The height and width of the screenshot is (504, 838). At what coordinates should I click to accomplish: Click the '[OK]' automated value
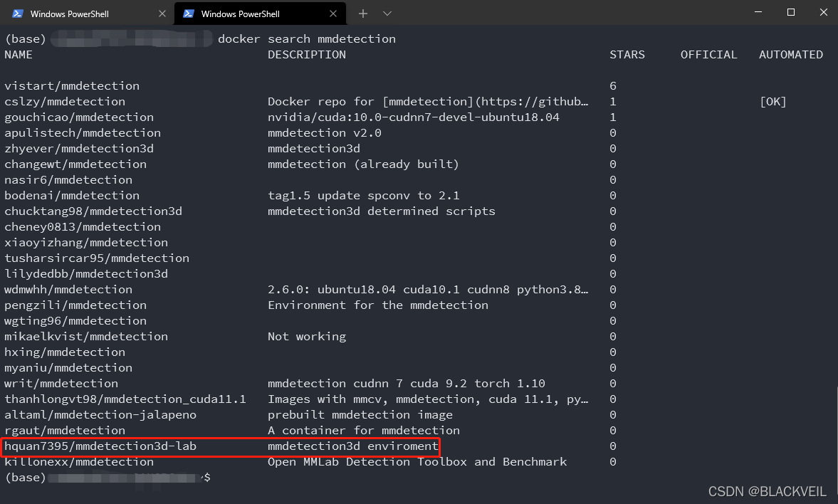(772, 102)
